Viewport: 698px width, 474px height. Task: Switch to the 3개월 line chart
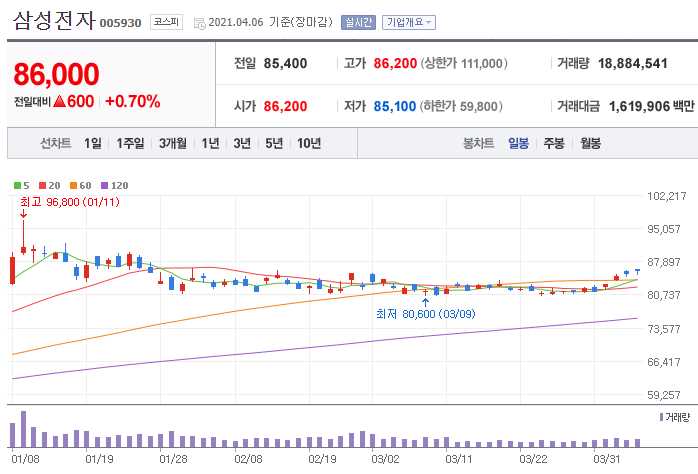[x=173, y=143]
